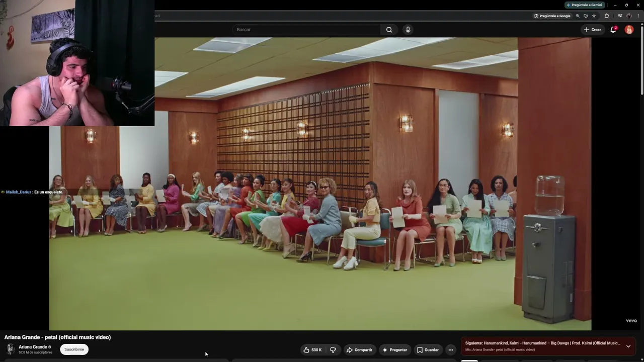Open the Compartir share dialog
The height and width of the screenshot is (362, 644).
(x=359, y=350)
